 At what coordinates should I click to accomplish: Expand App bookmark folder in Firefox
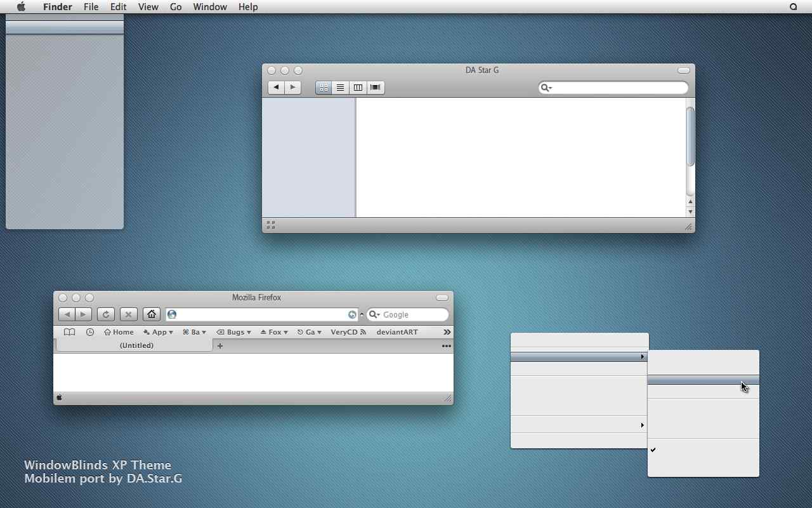158,332
